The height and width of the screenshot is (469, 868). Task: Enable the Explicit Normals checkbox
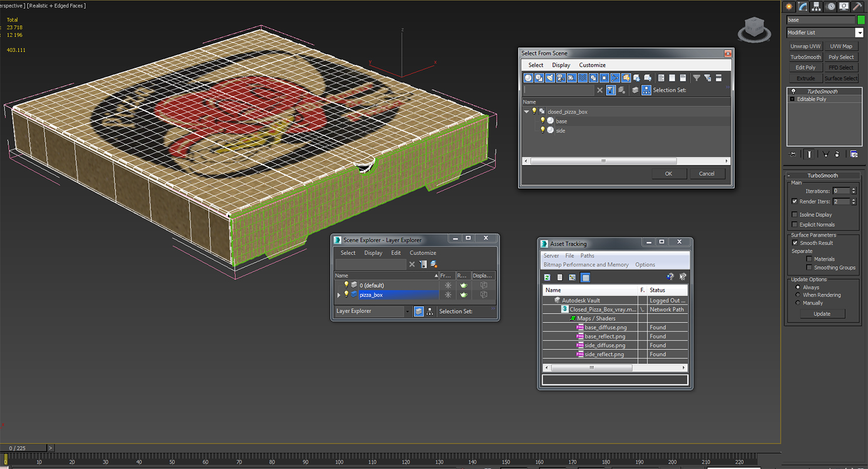(795, 225)
